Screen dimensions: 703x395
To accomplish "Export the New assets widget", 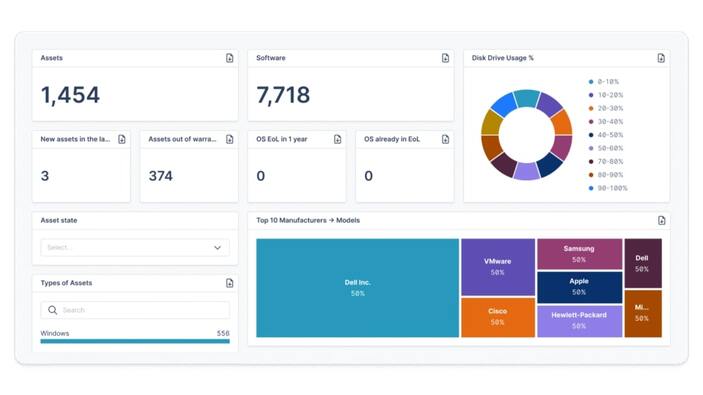I will coord(122,139).
